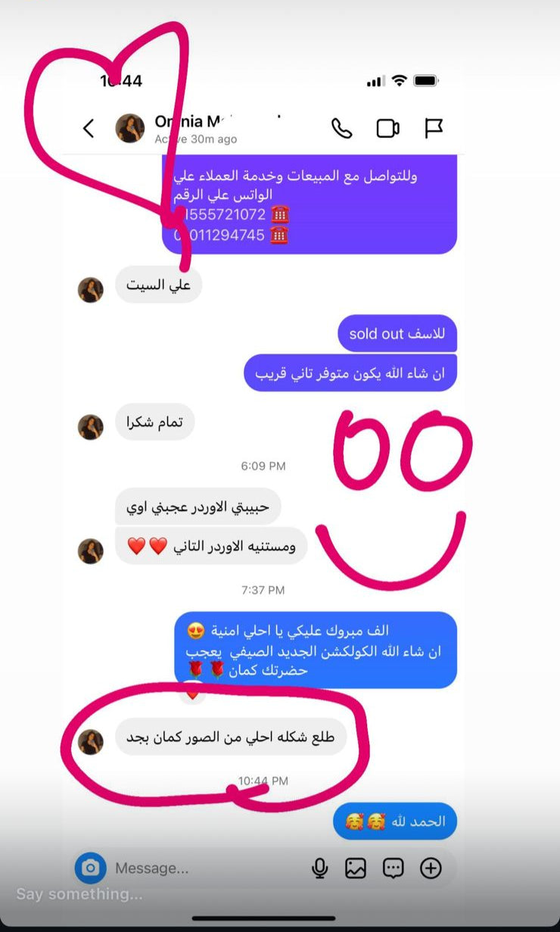Open the sticker speech bubble icon
Image resolution: width=560 pixels, height=932 pixels.
(x=393, y=868)
